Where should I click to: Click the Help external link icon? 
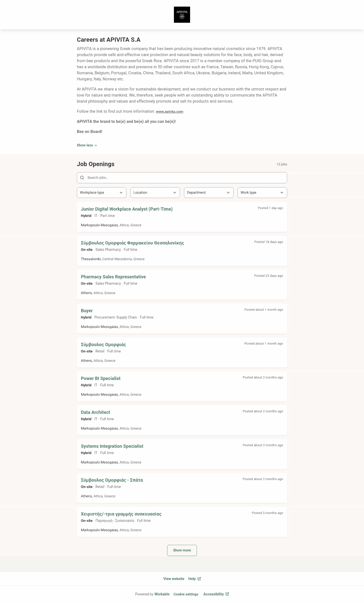pos(199,579)
